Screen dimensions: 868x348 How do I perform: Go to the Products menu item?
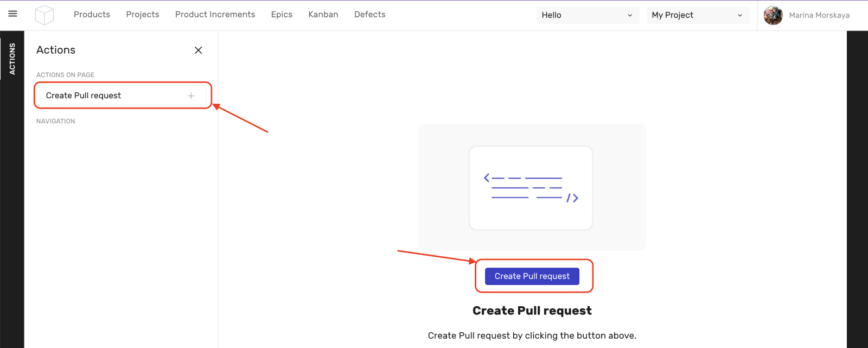click(x=92, y=15)
